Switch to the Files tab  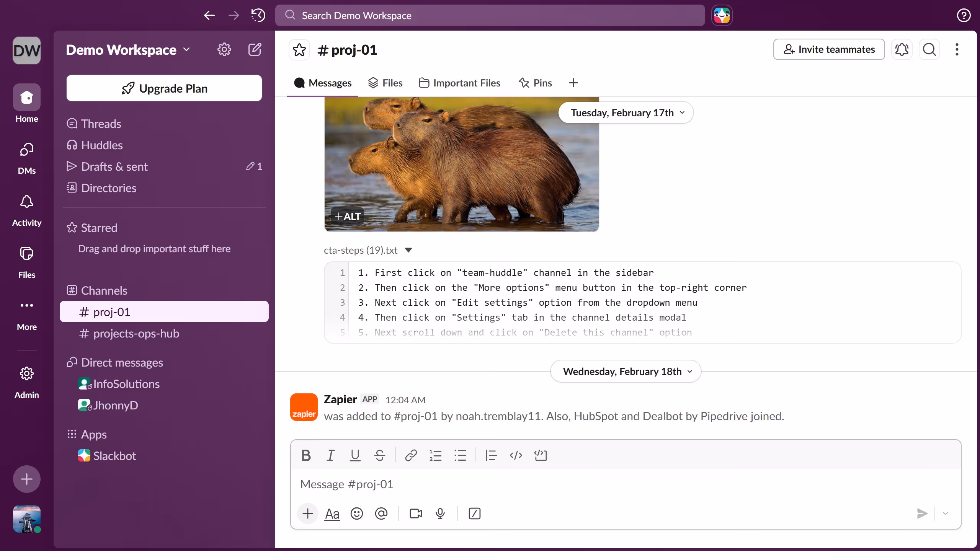(385, 83)
